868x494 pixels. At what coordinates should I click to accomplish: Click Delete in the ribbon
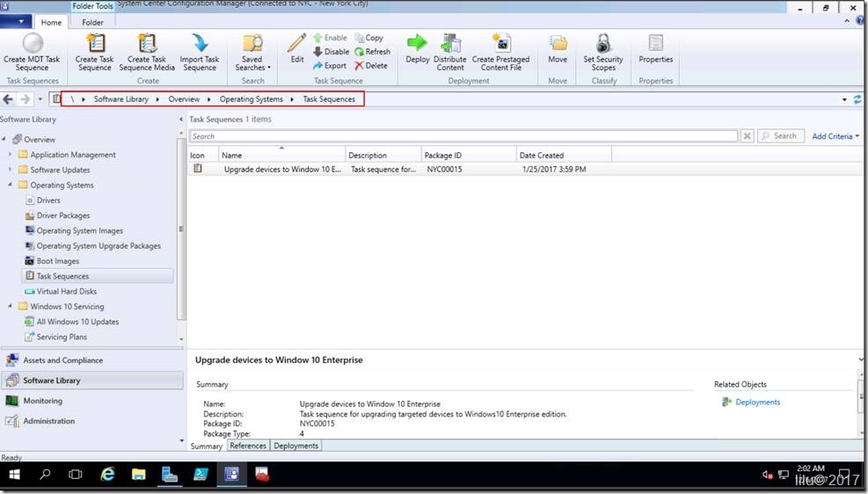click(371, 65)
